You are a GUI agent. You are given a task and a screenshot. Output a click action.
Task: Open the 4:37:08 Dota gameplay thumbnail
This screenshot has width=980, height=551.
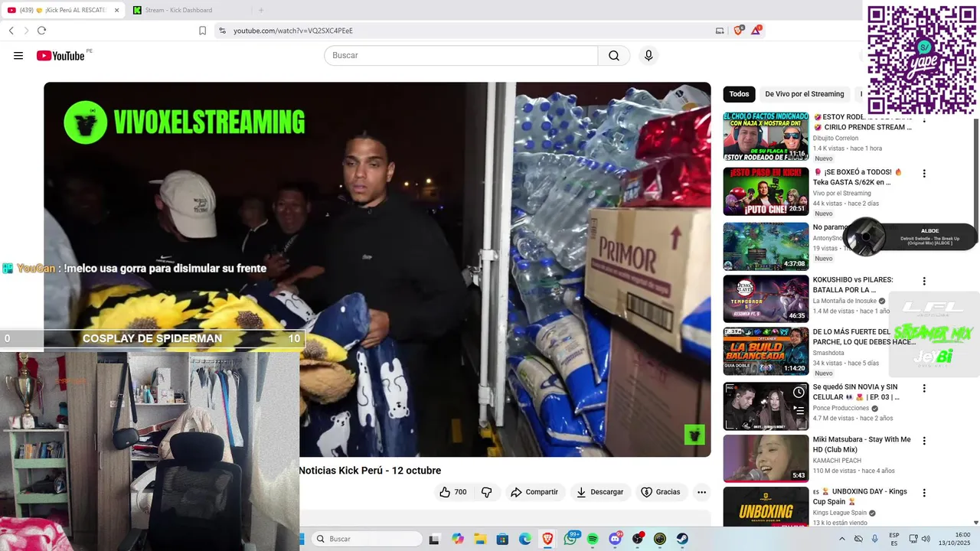[766, 246]
